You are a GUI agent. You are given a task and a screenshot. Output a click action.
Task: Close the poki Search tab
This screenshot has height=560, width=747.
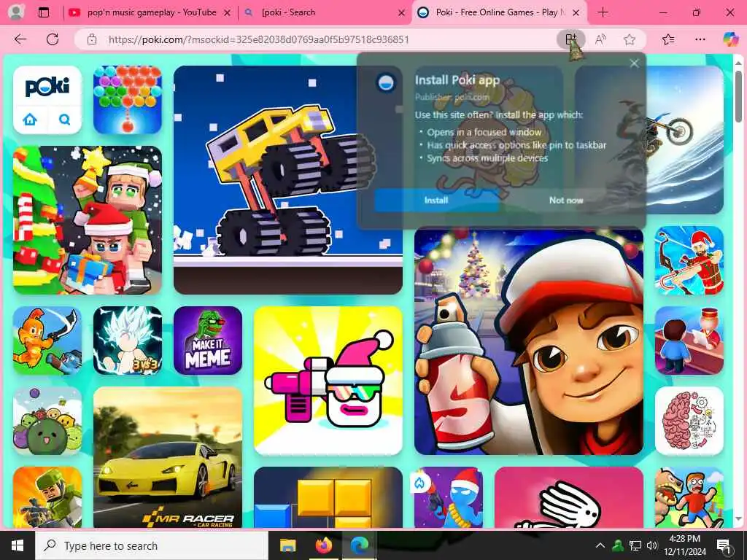(x=402, y=13)
